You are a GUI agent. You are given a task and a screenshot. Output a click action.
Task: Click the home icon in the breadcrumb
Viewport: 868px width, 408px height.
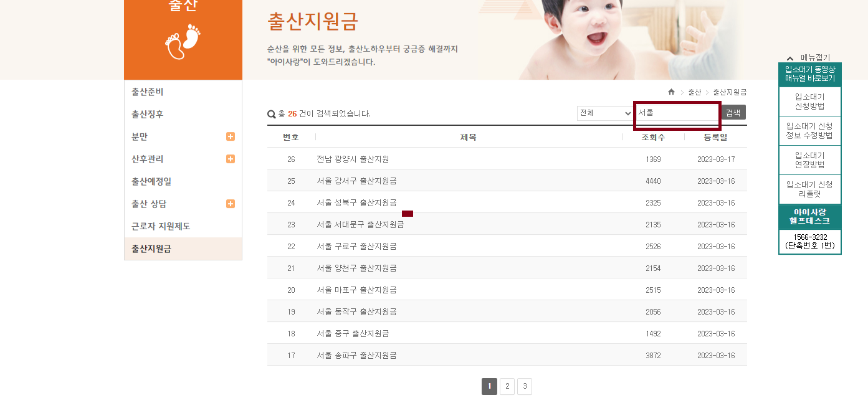click(671, 92)
